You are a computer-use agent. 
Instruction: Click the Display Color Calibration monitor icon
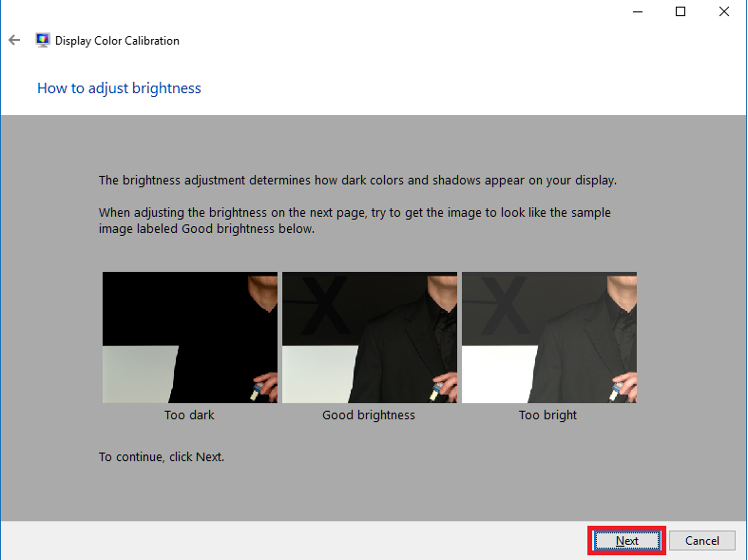pos(43,41)
